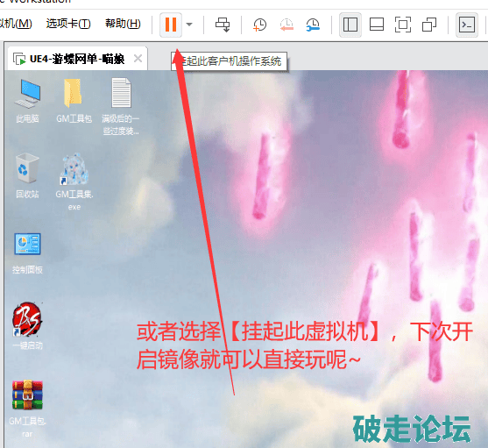
Task: Switch to Unity mode
Action: pos(429,25)
